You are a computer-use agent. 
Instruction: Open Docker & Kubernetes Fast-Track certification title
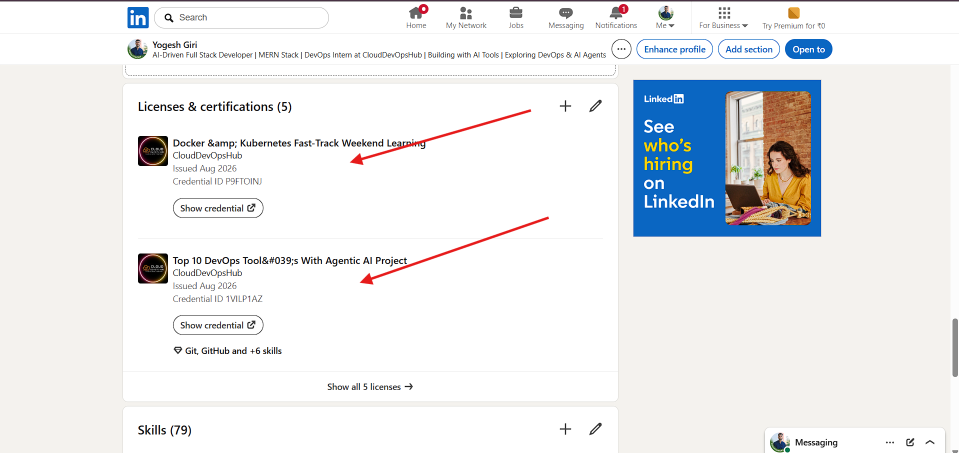[299, 143]
